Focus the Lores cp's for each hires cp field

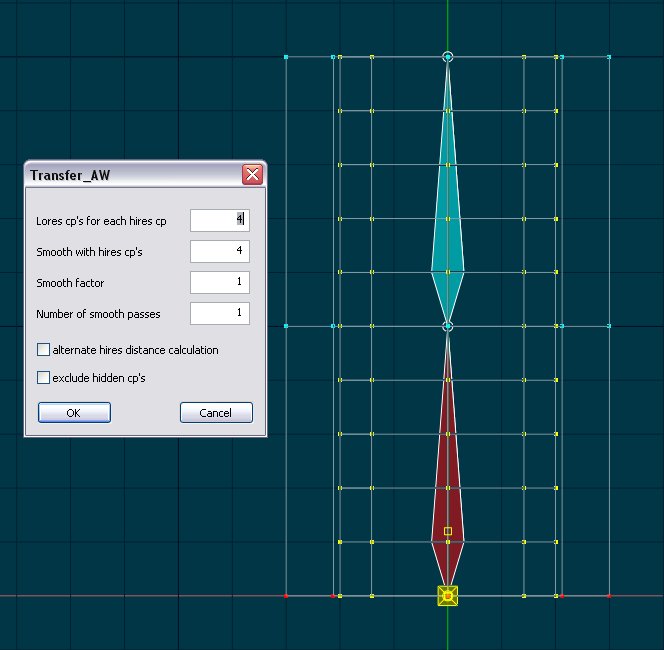220,220
